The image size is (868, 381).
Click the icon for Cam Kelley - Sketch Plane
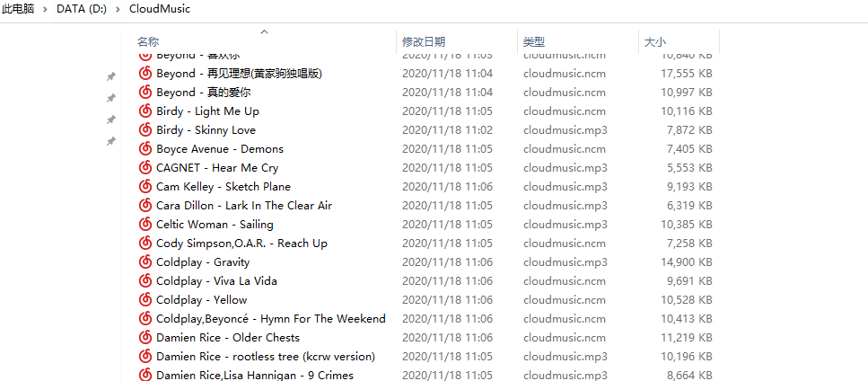point(145,187)
